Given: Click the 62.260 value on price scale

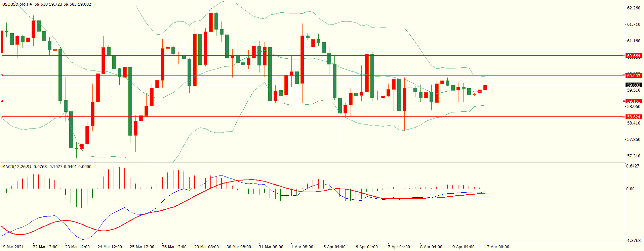Looking at the screenshot, I should 633,8.
